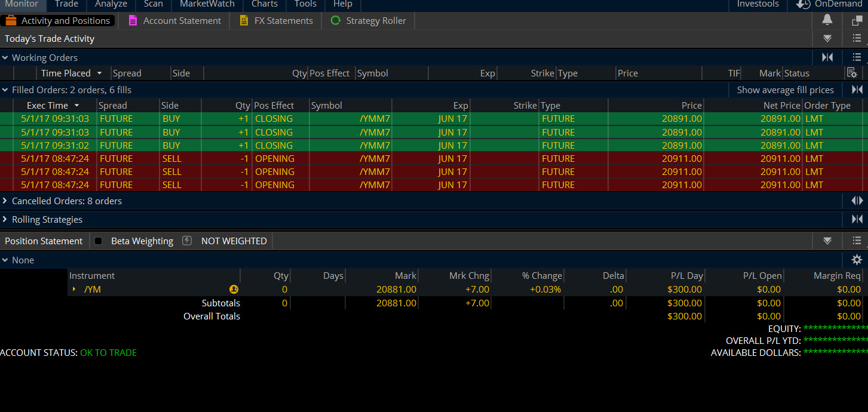This screenshot has width=868, height=412.
Task: Collapse the None position group
Action: 5,260
